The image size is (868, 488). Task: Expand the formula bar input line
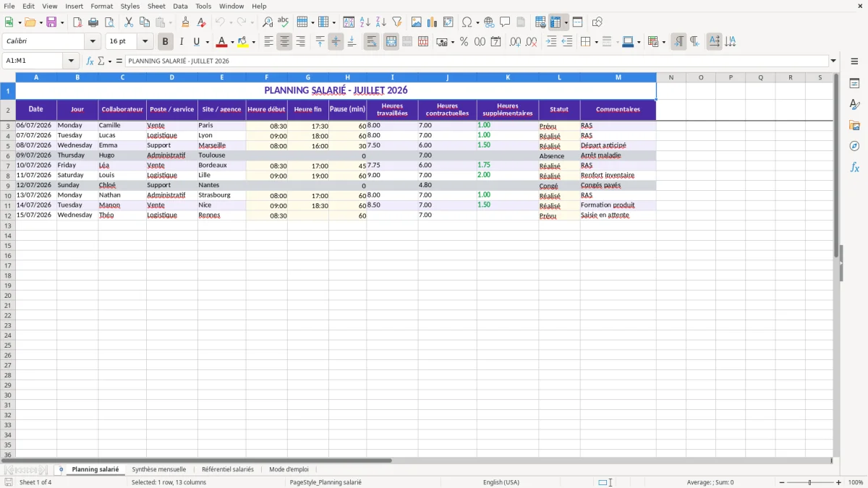pos(833,61)
